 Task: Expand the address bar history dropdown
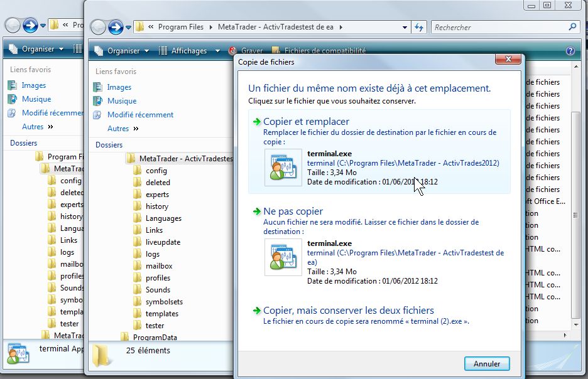click(x=405, y=28)
